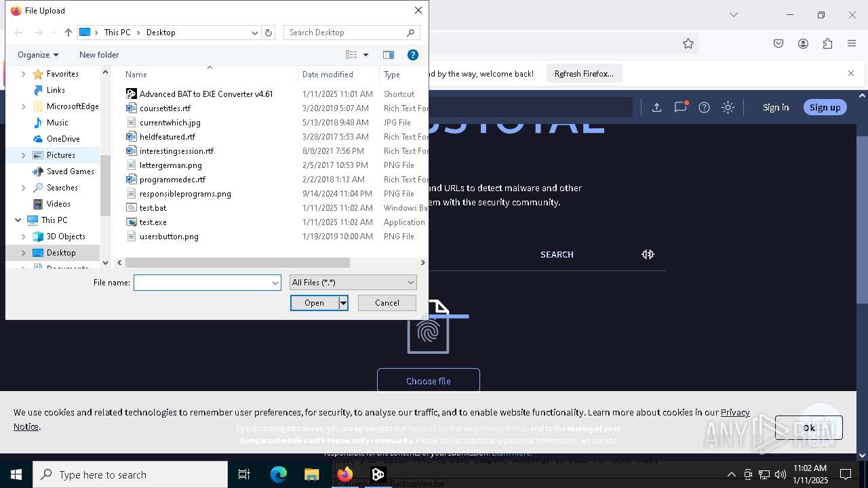Open Firefox extensions puzzle icon

click(827, 43)
